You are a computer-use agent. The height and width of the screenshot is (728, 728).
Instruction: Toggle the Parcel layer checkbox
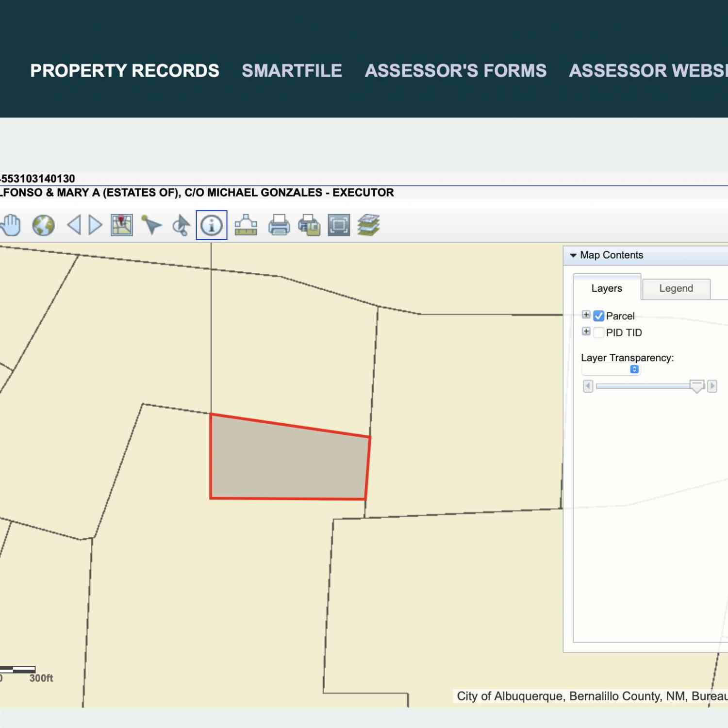tap(599, 316)
